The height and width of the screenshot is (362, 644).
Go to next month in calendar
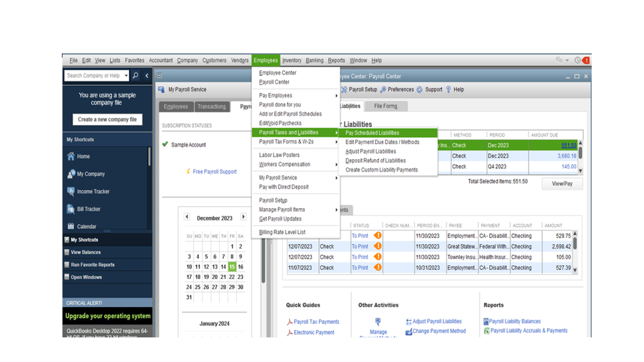click(243, 216)
